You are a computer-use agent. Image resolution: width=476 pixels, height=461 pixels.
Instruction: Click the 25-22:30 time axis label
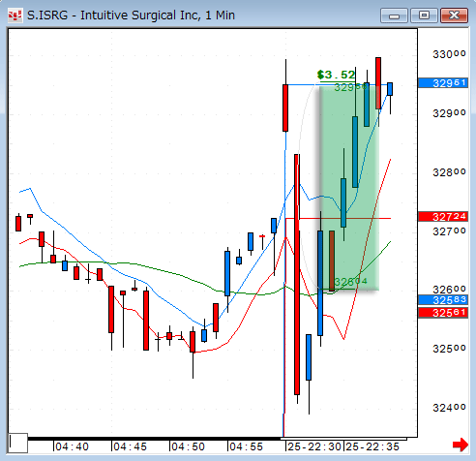coord(314,446)
